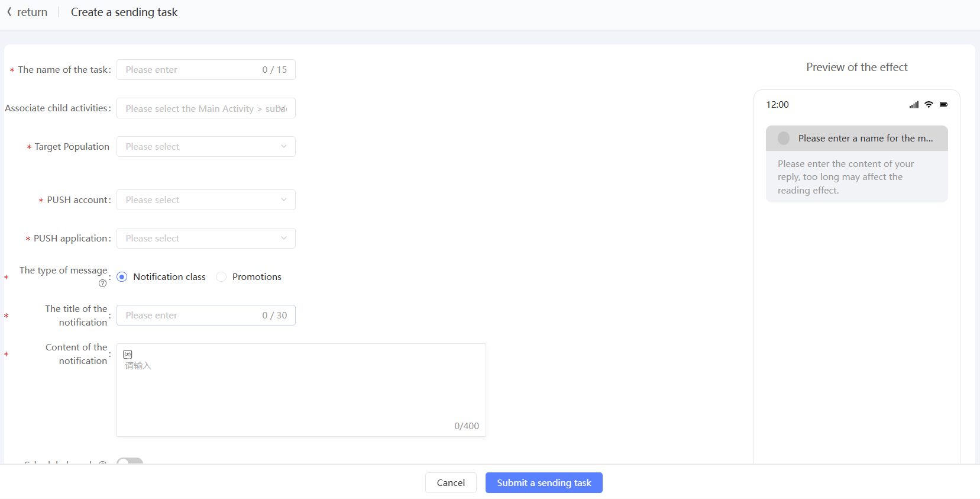Click the "Create a sending task" page title
The image size is (980, 499).
tap(124, 12)
